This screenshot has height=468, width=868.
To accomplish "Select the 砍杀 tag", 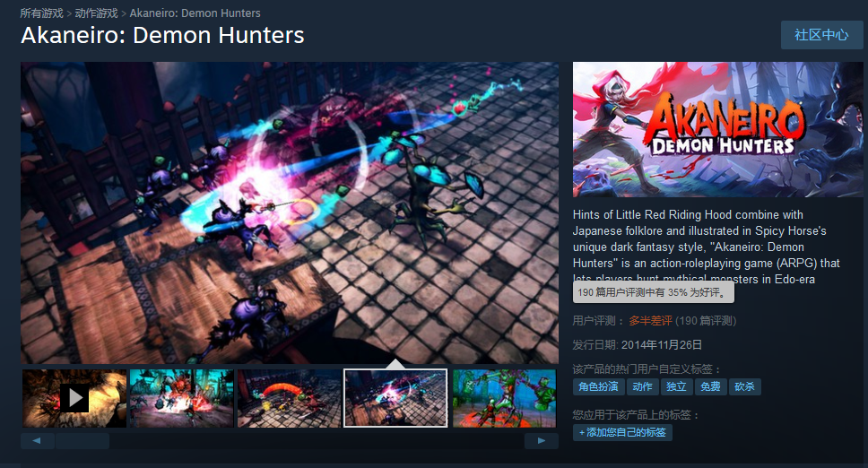I will [x=744, y=386].
